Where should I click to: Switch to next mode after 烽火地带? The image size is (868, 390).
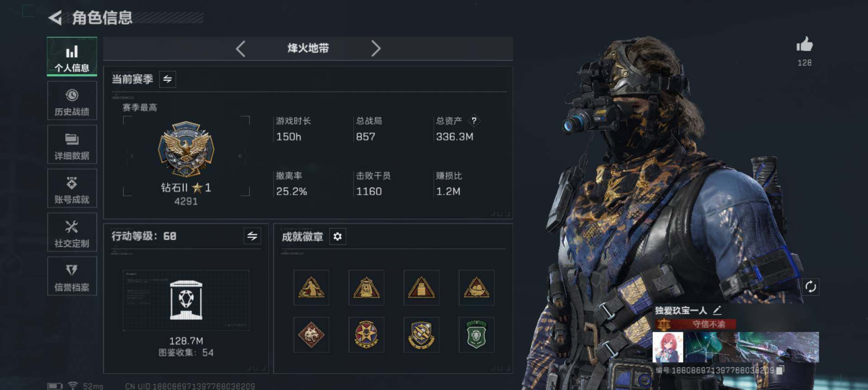(x=376, y=48)
